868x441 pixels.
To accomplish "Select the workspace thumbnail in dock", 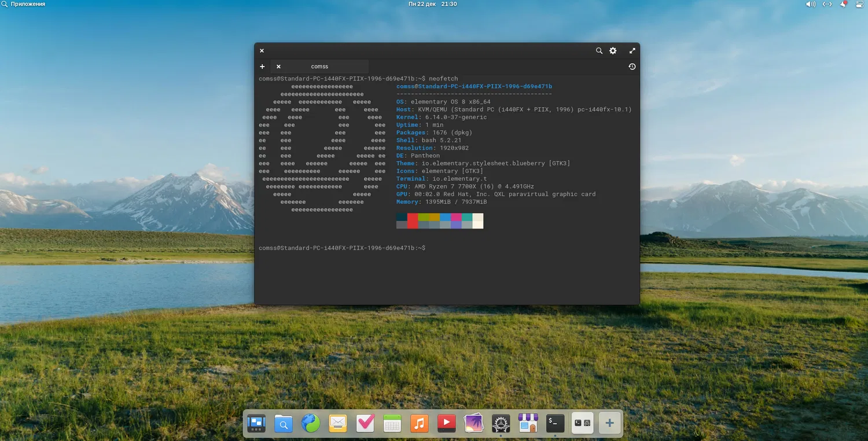I will point(582,424).
